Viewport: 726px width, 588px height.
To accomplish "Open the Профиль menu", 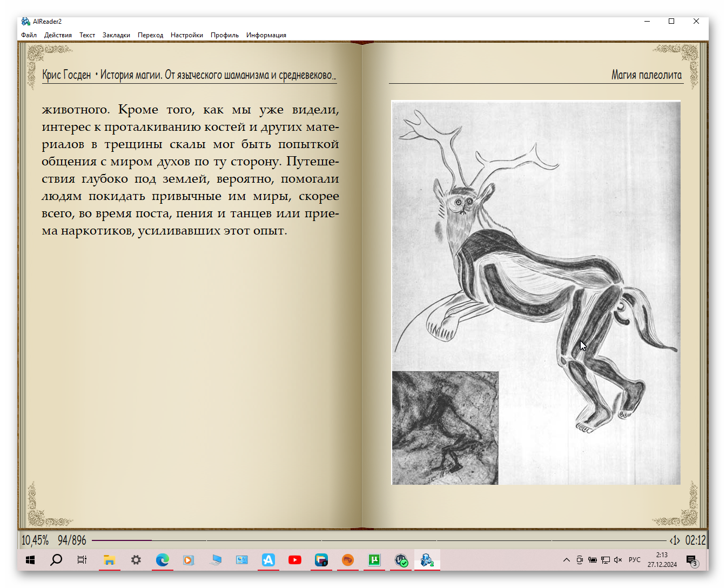I will click(x=225, y=35).
